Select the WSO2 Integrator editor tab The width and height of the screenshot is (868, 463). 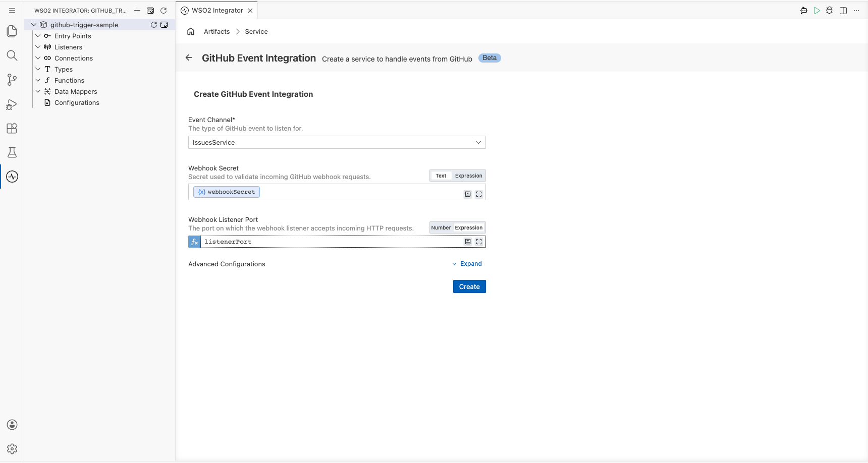point(217,10)
